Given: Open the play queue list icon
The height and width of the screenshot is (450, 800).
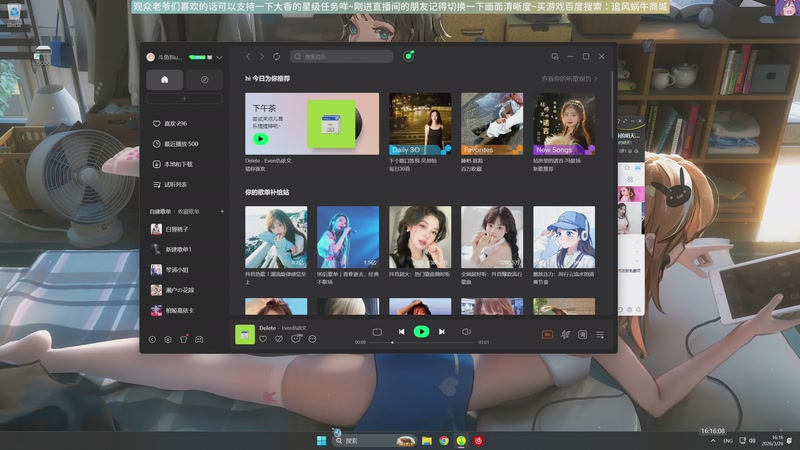Looking at the screenshot, I should (599, 335).
